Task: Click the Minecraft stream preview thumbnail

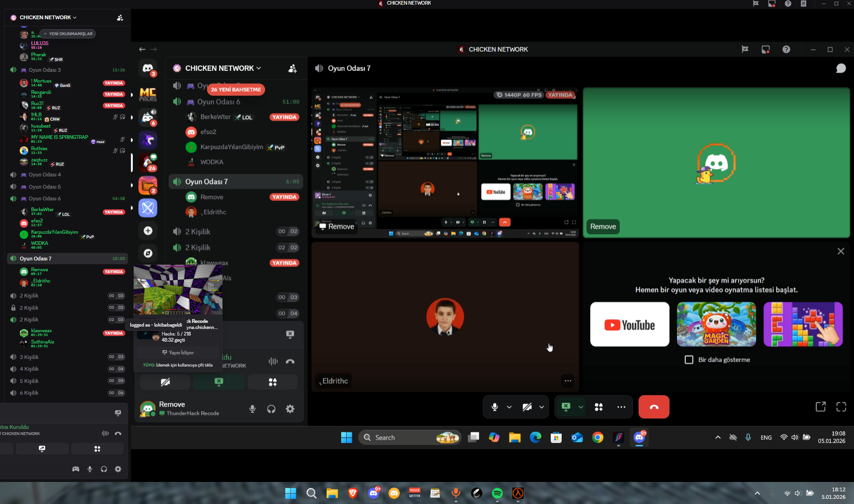Action: click(x=178, y=290)
